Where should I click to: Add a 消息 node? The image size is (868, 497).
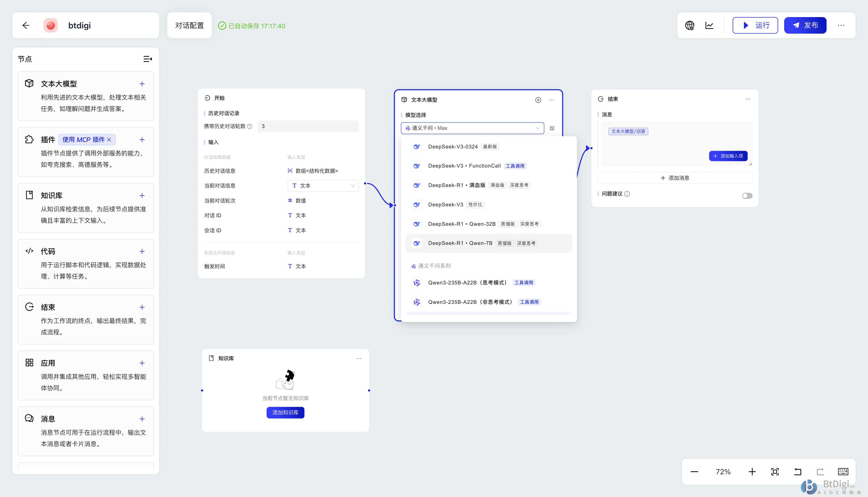[142, 419]
